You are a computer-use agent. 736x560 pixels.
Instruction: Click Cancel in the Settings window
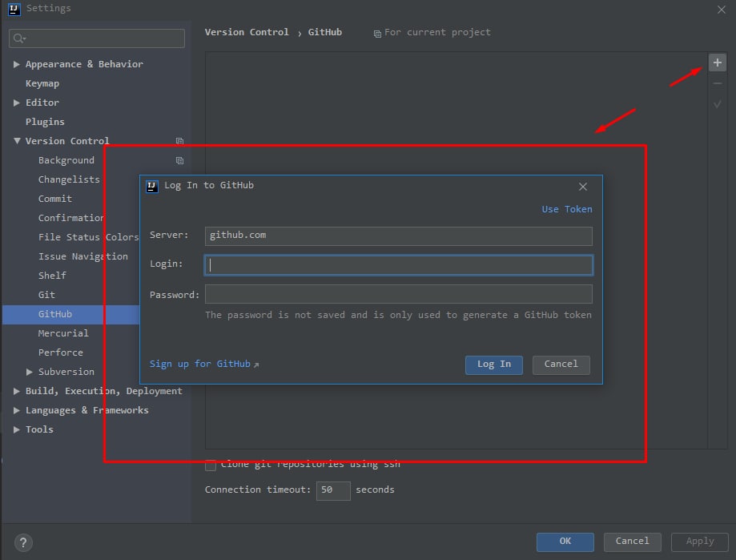(x=632, y=542)
